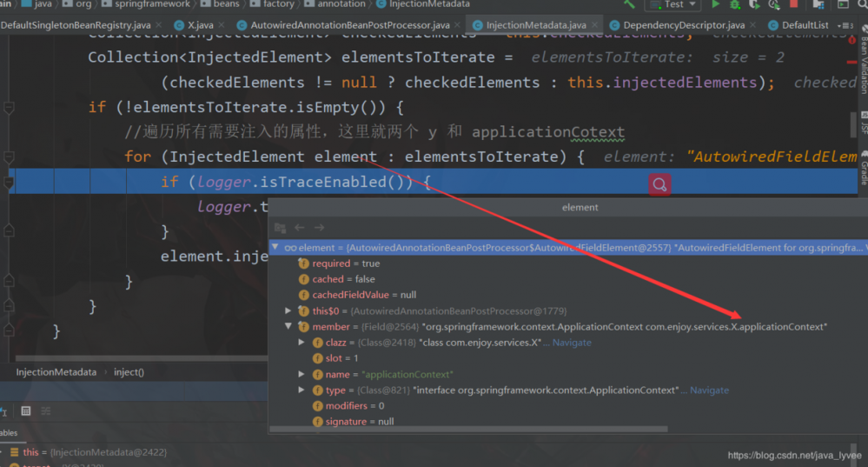
Task: Close the InjectionMetadata.java tab
Action: pos(595,25)
